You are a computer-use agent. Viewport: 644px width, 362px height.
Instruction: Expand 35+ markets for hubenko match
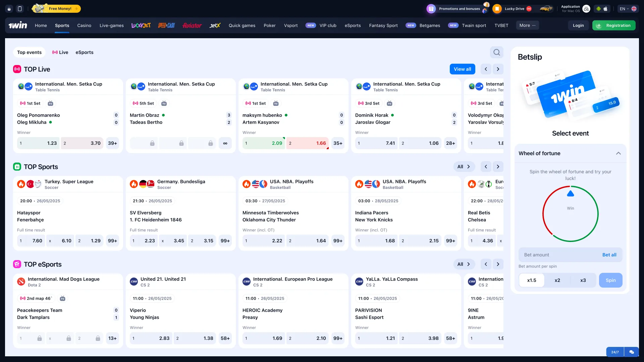(338, 143)
